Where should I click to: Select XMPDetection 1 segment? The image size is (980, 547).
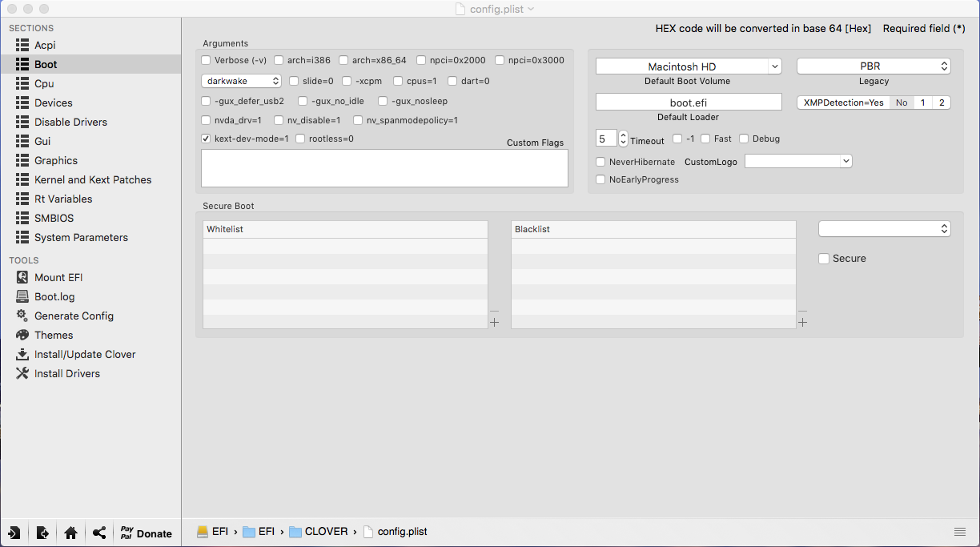tap(922, 103)
